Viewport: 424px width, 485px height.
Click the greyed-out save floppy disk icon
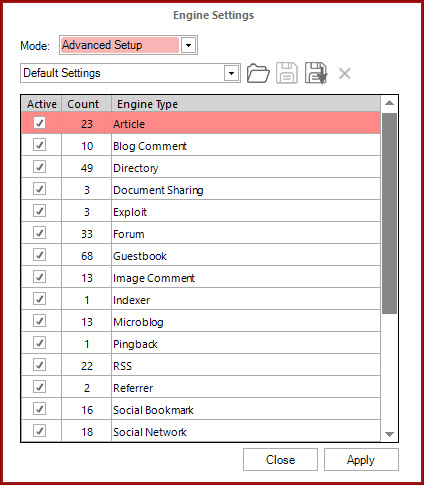(x=287, y=73)
